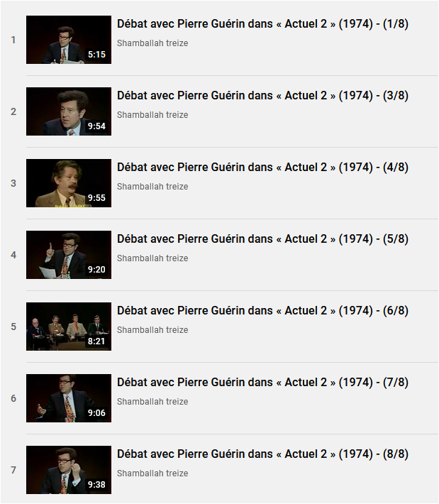Click thumbnail with 9:55 duration

pyautogui.click(x=69, y=183)
